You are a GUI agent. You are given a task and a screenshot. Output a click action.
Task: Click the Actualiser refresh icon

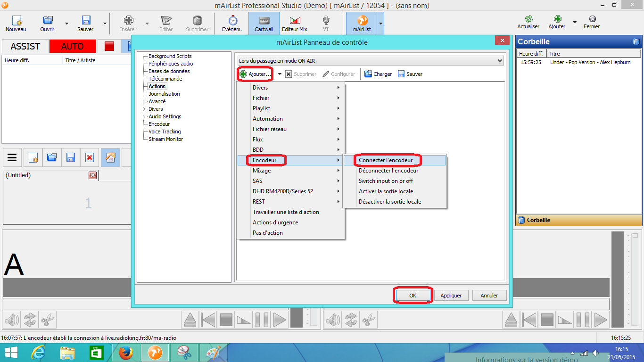(x=528, y=19)
